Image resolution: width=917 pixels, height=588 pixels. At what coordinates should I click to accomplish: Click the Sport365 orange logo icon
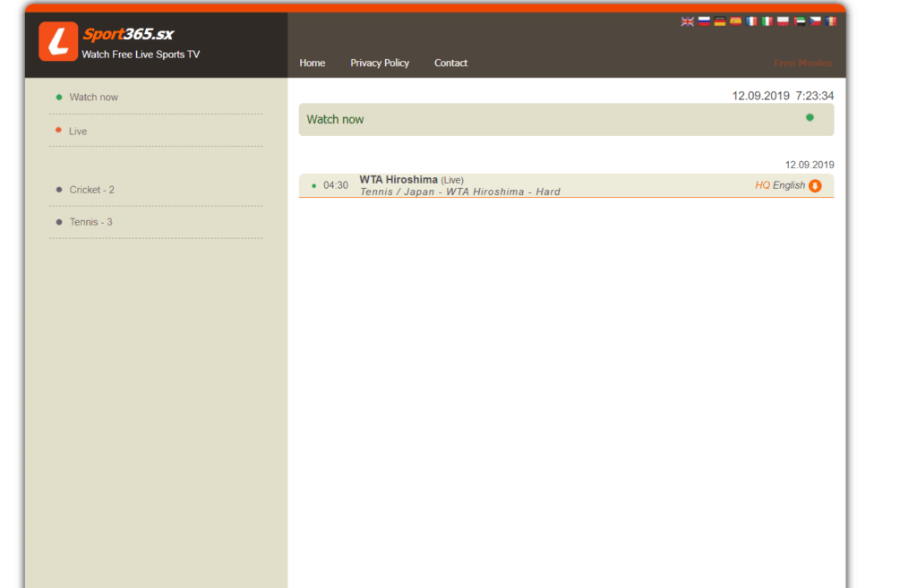coord(58,41)
